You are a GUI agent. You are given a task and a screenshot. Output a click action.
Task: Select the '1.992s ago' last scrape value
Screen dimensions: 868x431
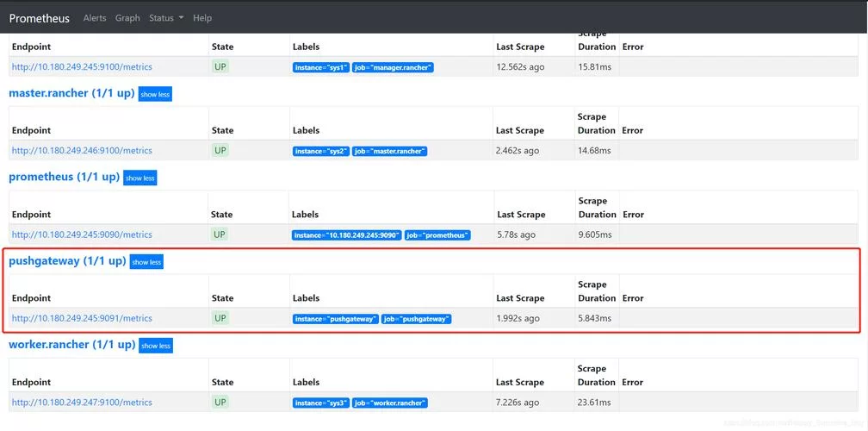518,319
